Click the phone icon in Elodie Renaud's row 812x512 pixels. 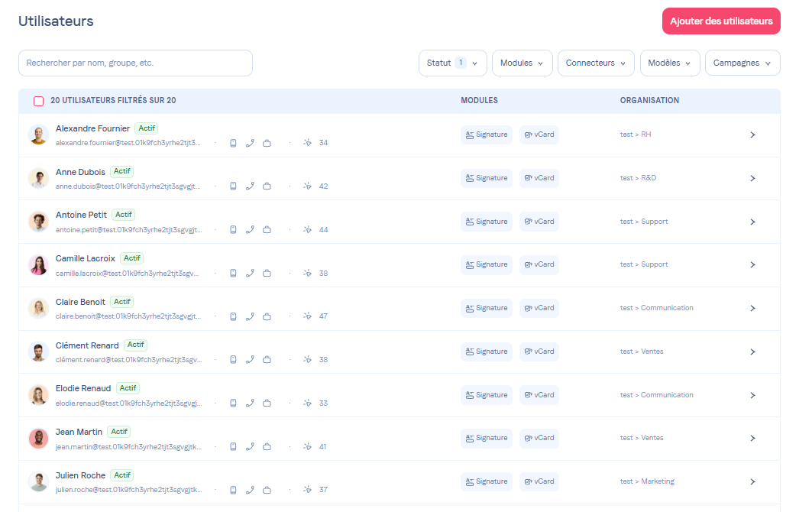click(250, 403)
